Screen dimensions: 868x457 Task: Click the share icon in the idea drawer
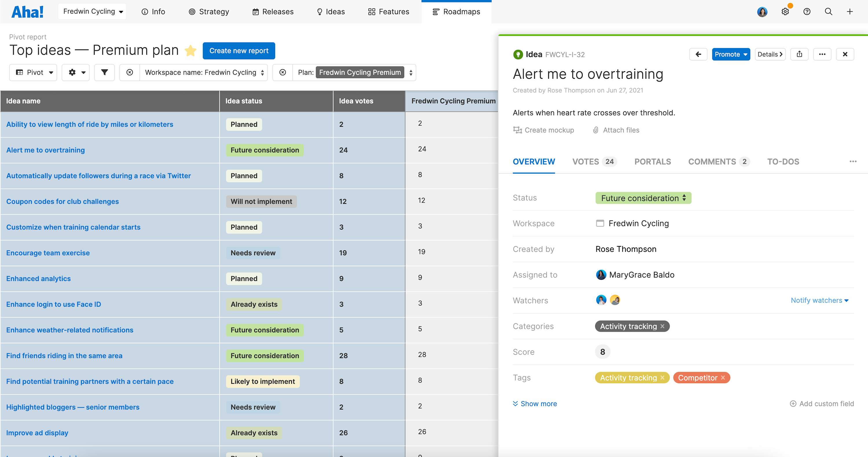tap(800, 54)
